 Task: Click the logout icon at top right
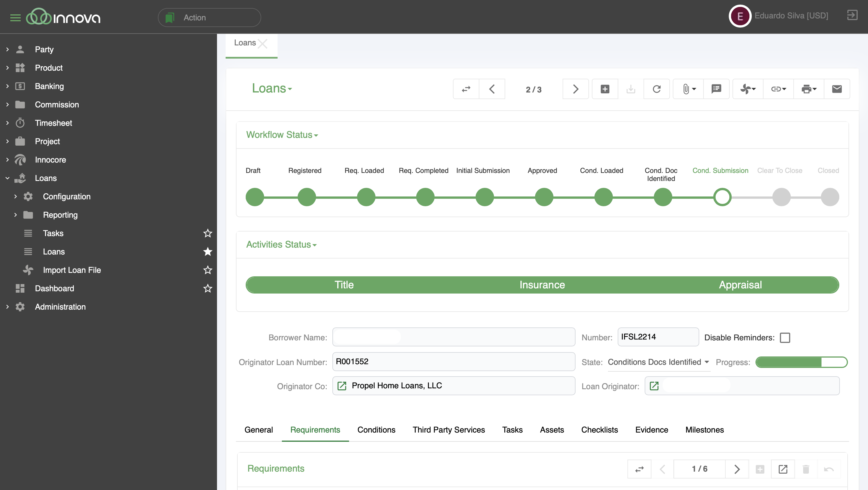[x=852, y=16]
